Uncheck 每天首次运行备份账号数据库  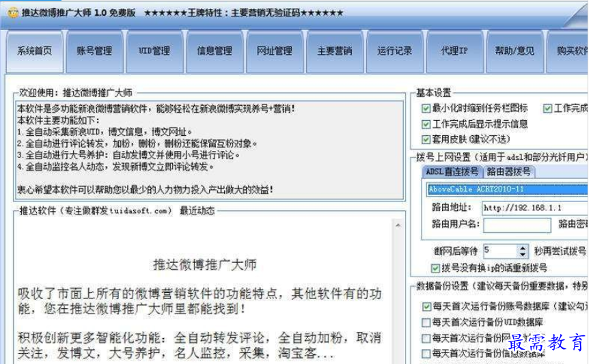point(426,307)
